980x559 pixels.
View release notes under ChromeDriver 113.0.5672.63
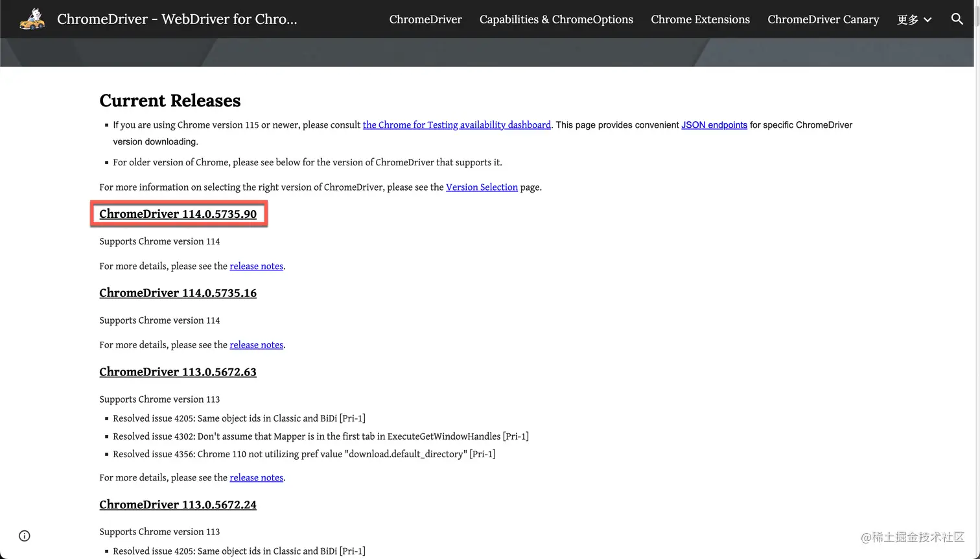pos(256,477)
